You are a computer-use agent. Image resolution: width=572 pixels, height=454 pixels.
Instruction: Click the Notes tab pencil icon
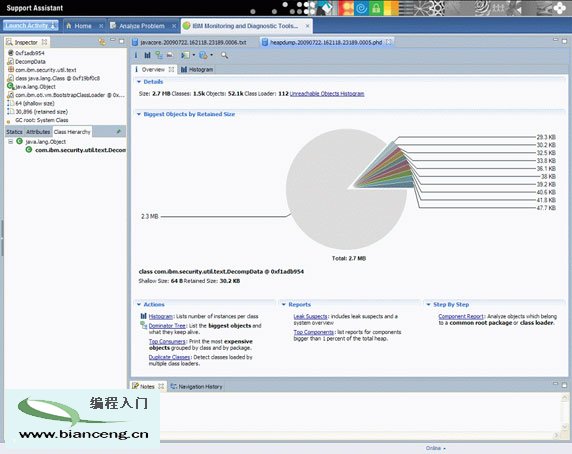135,386
